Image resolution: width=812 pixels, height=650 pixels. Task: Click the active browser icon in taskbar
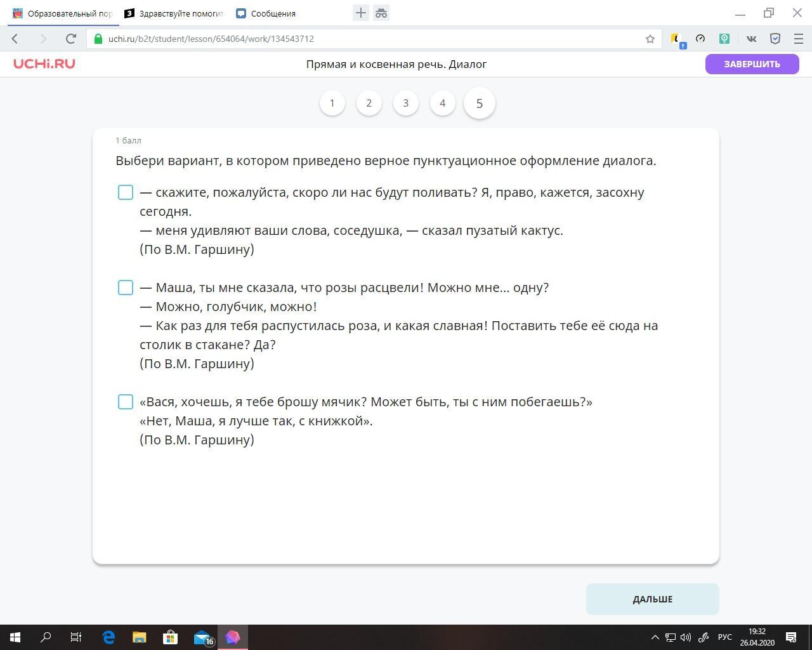(233, 637)
